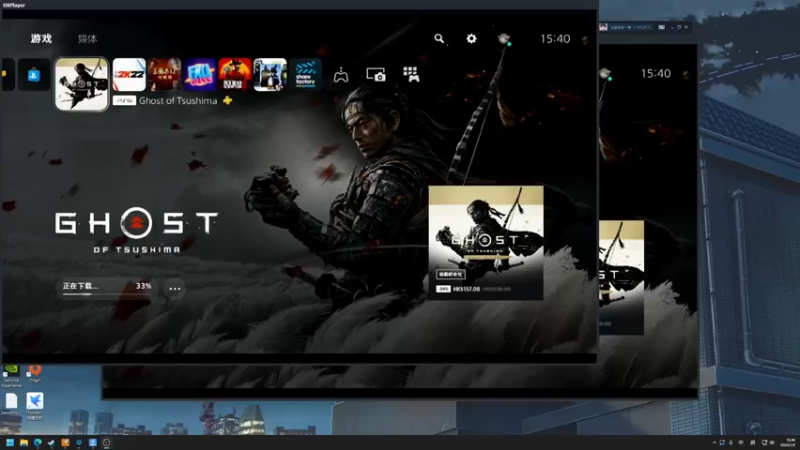This screenshot has width=800, height=450.
Task: Open the Red Dead Redemption tile
Action: click(235, 74)
